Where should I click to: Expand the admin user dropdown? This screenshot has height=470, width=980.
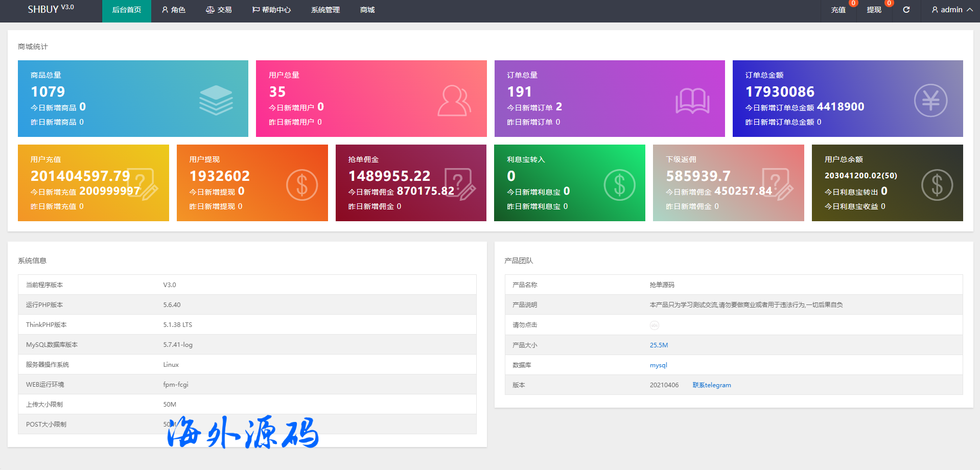point(951,10)
